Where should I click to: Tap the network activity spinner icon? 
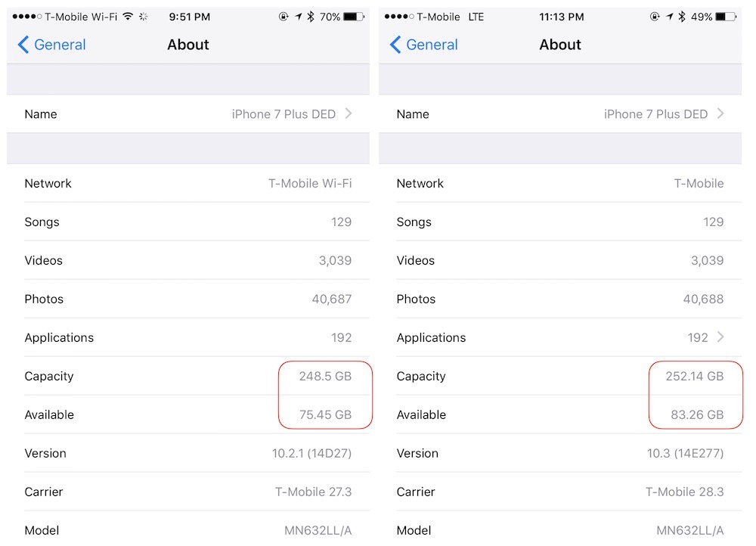click(144, 16)
